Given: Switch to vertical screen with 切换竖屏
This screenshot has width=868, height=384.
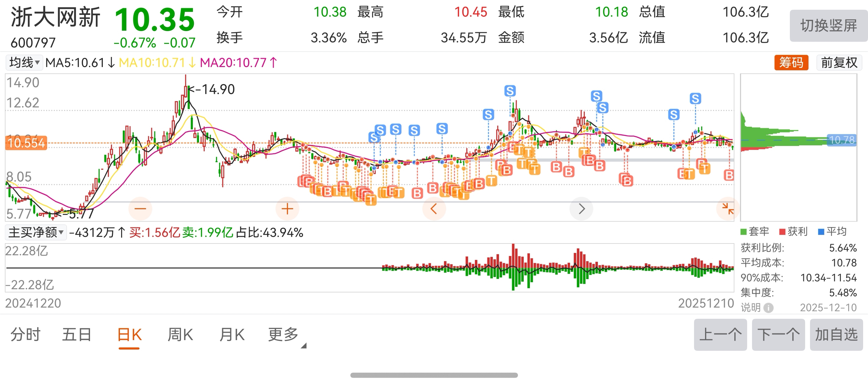Looking at the screenshot, I should tap(828, 26).
